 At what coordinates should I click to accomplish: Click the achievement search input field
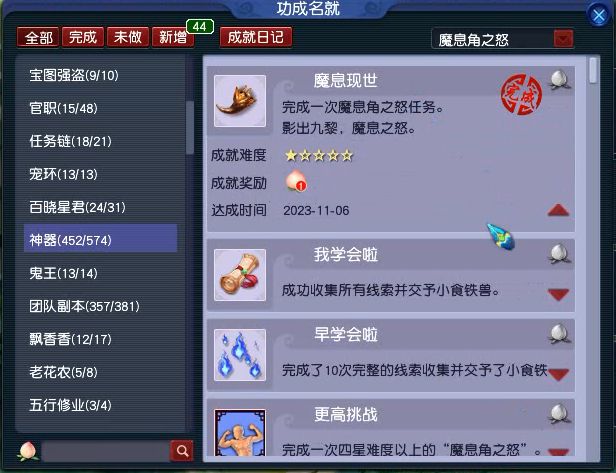pyautogui.click(x=106, y=451)
